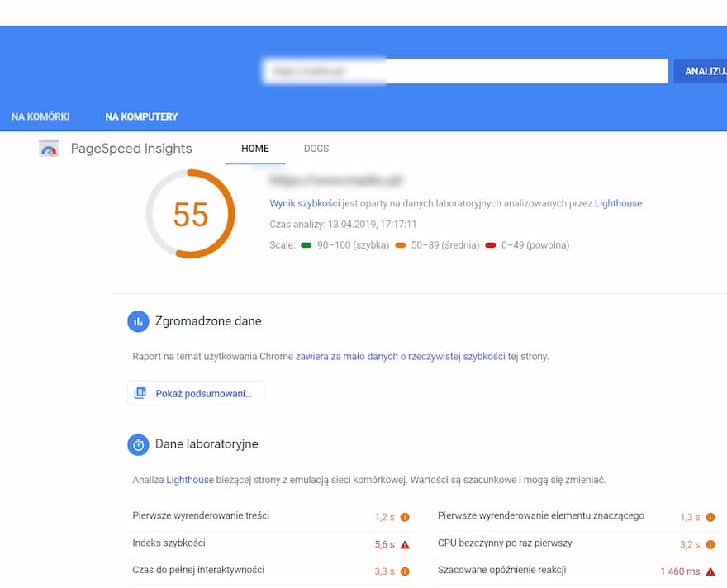
Task: Click the Czas do pełnej interaktywności label
Action: (x=198, y=570)
